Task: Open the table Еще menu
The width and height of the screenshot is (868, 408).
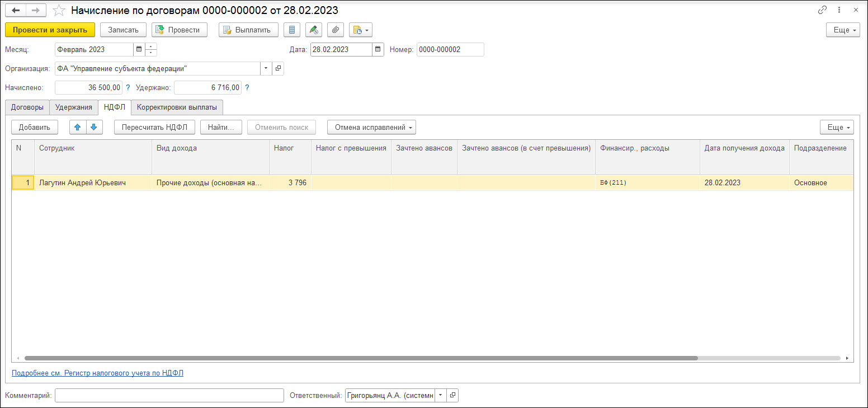Action: pos(837,127)
